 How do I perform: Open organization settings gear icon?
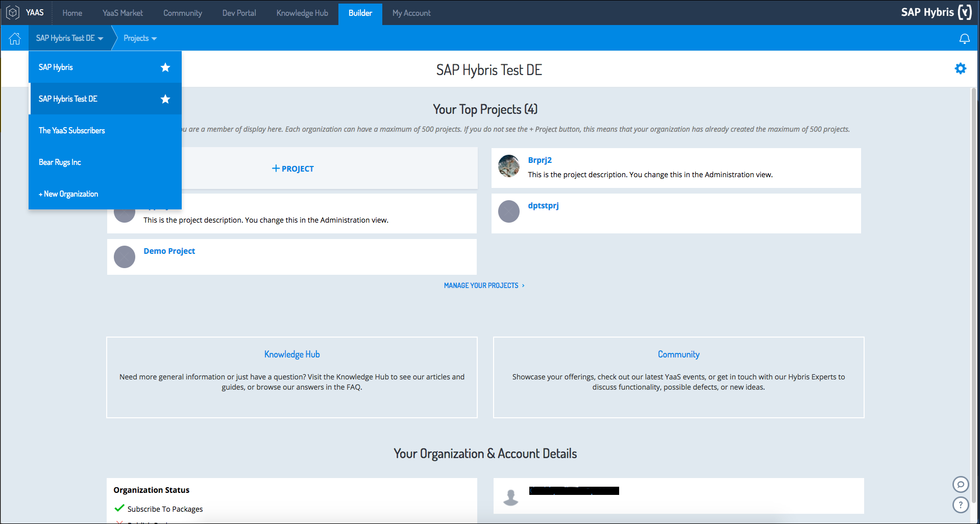click(960, 68)
